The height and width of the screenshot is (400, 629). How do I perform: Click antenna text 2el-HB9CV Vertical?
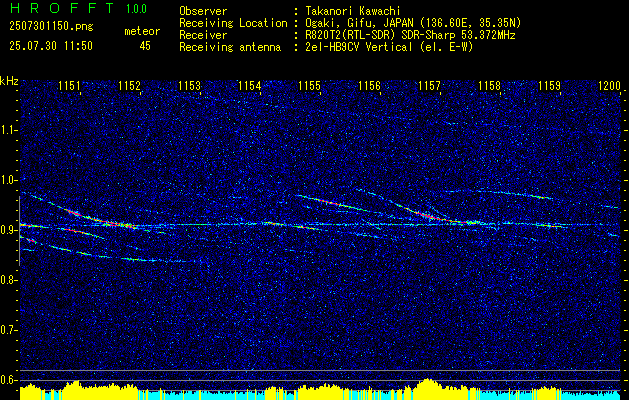359,47
